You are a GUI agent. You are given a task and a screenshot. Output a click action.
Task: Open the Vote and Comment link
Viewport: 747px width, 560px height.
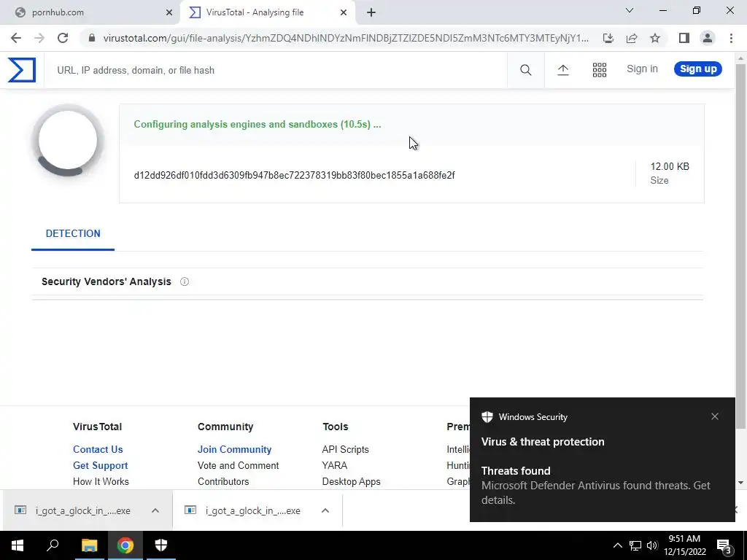pyautogui.click(x=239, y=466)
